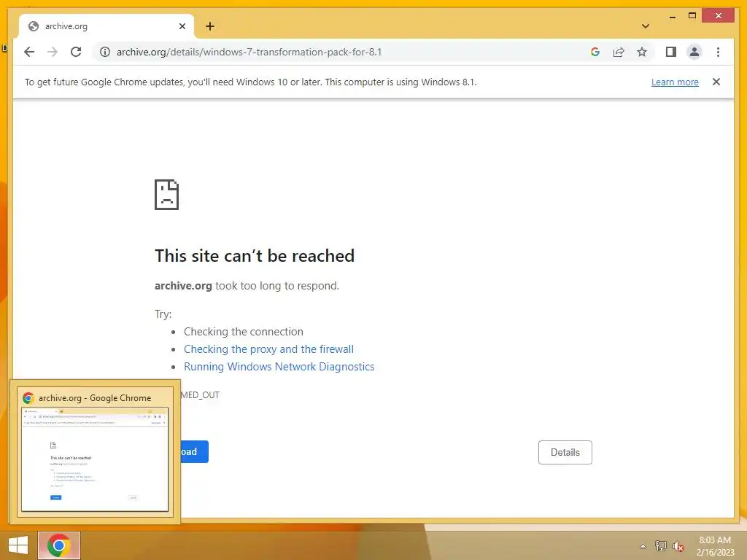Click the archive.org address bar URL
747x560 pixels.
click(249, 52)
